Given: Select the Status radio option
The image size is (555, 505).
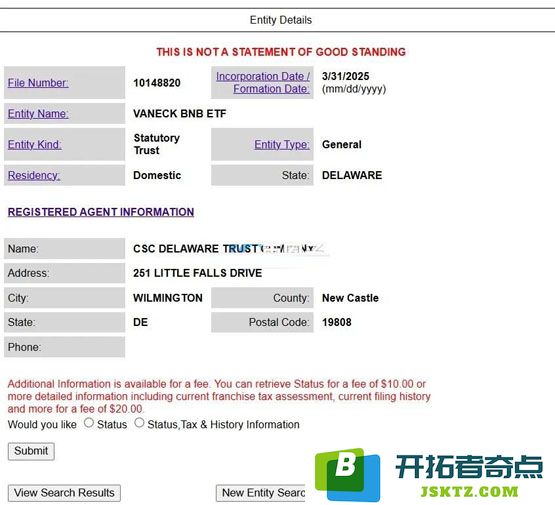Looking at the screenshot, I should click(x=89, y=423).
